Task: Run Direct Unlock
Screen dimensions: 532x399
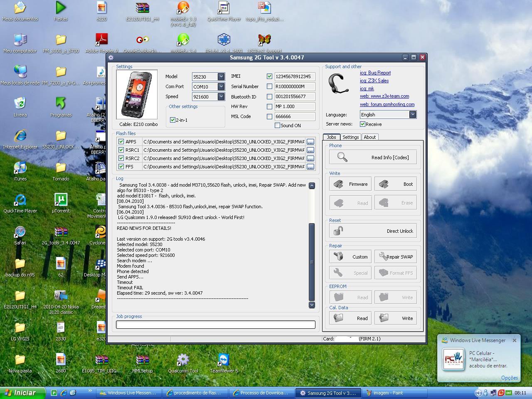Action: point(373,231)
